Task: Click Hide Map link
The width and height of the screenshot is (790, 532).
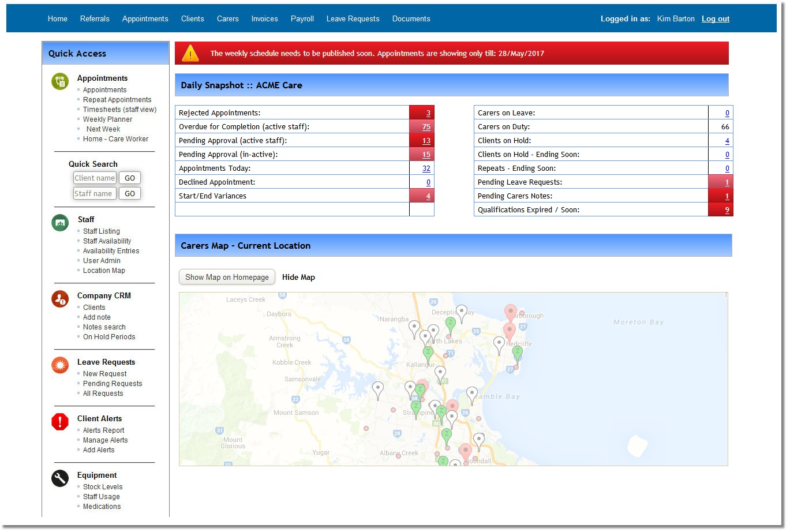Action: pos(298,278)
